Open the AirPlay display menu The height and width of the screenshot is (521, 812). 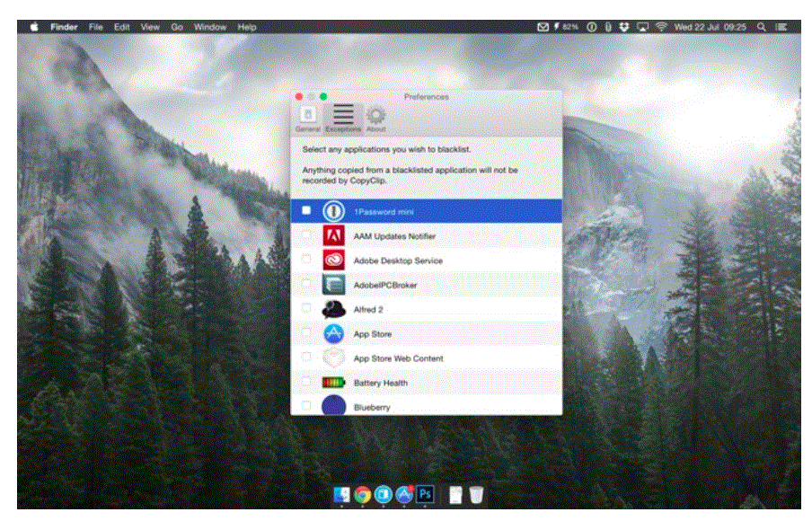click(642, 27)
